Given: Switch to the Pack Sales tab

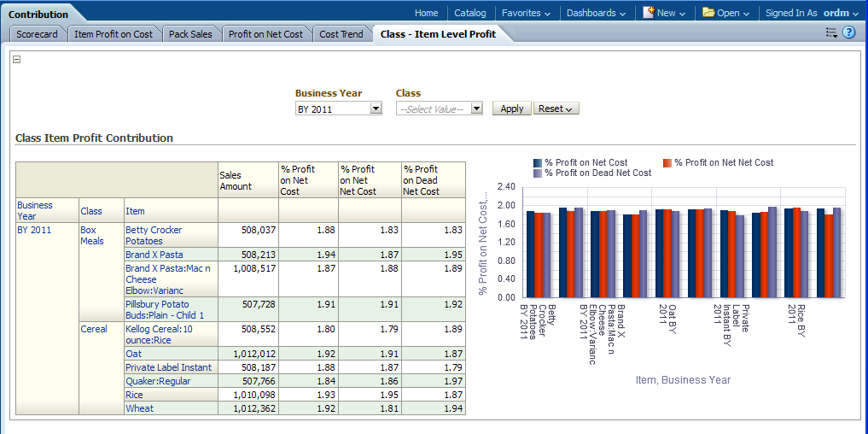Looking at the screenshot, I should click(x=190, y=34).
